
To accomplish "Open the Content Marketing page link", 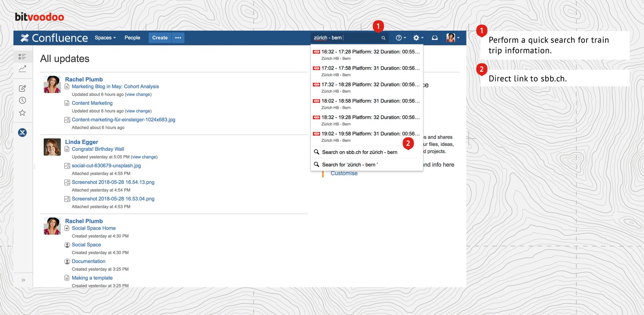I will click(92, 103).
